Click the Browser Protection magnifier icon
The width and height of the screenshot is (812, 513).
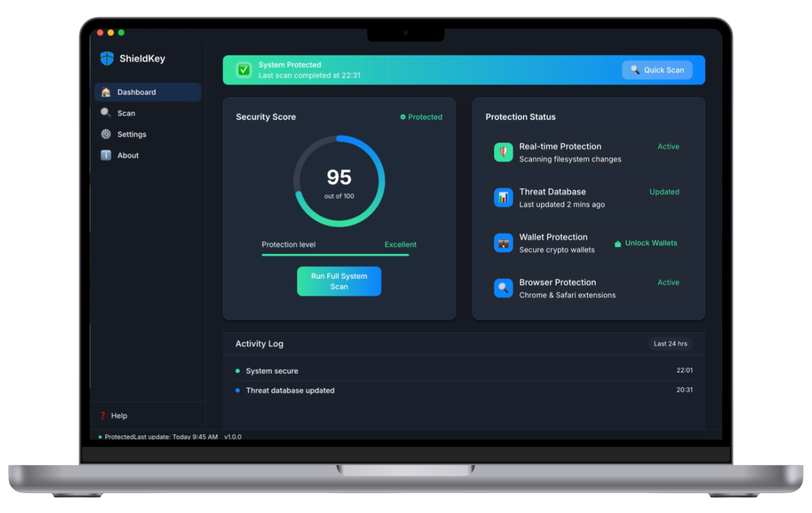coord(503,288)
